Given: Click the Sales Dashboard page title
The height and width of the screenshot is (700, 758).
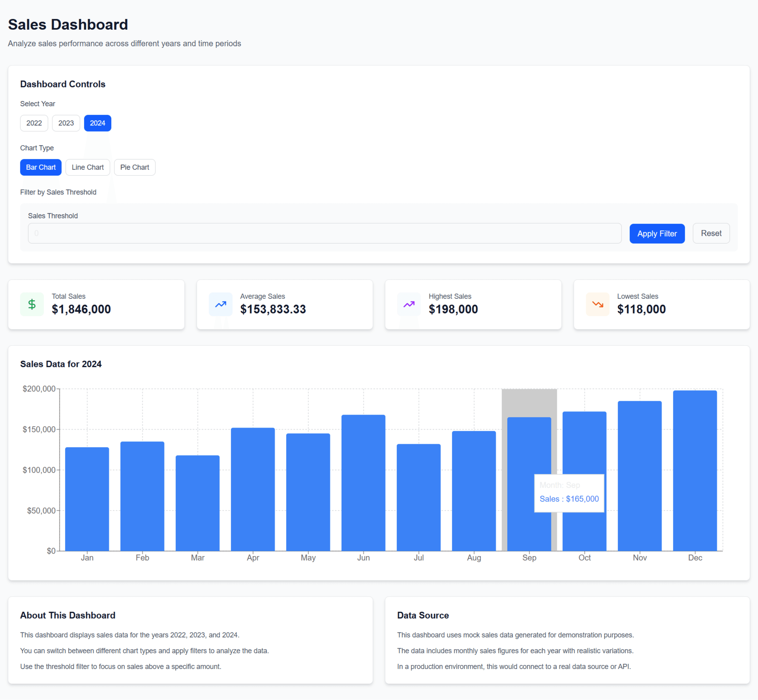Looking at the screenshot, I should [x=68, y=25].
